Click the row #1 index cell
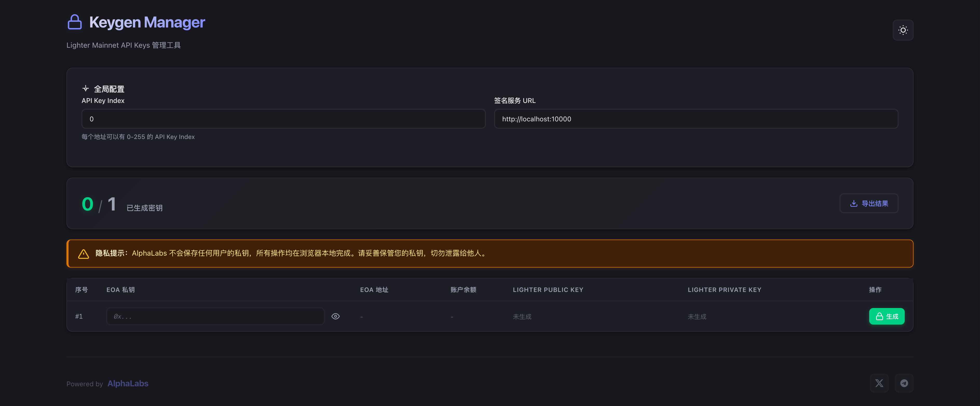Viewport: 980px width, 406px height. click(x=79, y=316)
